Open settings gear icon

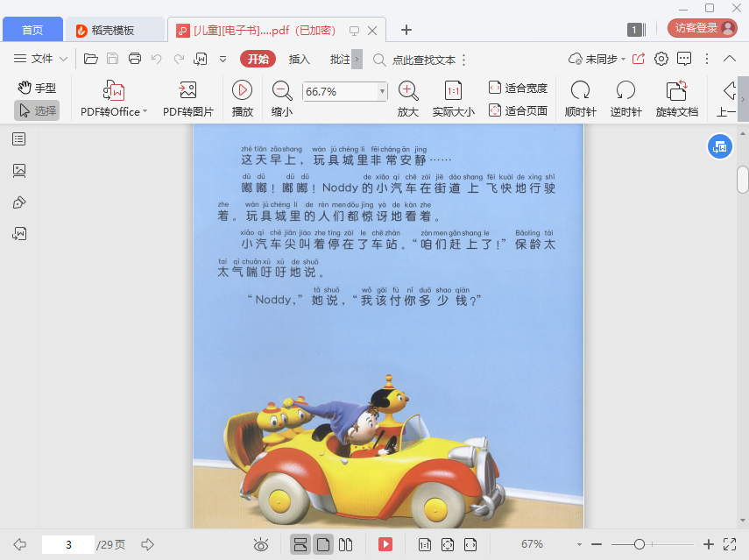point(661,59)
